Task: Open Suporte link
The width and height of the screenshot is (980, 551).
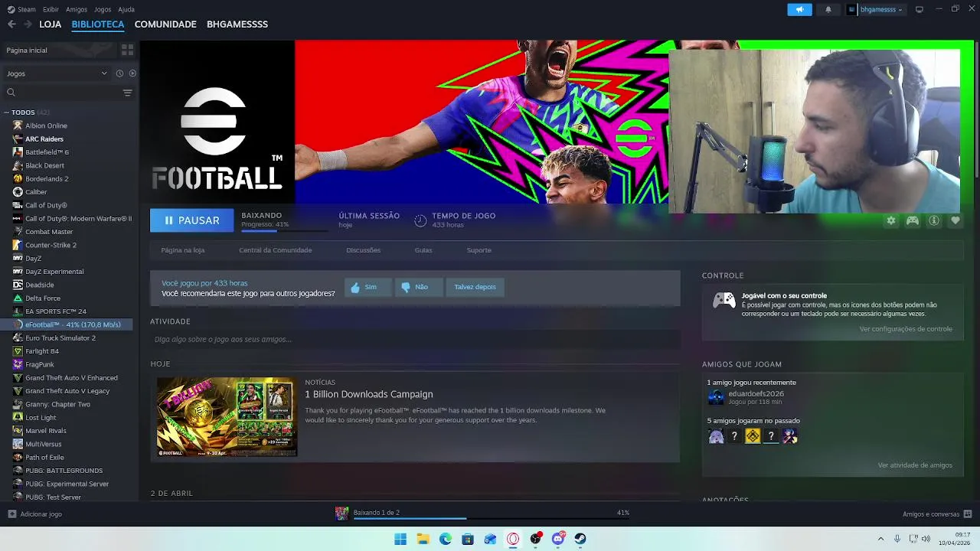Action: coord(479,250)
